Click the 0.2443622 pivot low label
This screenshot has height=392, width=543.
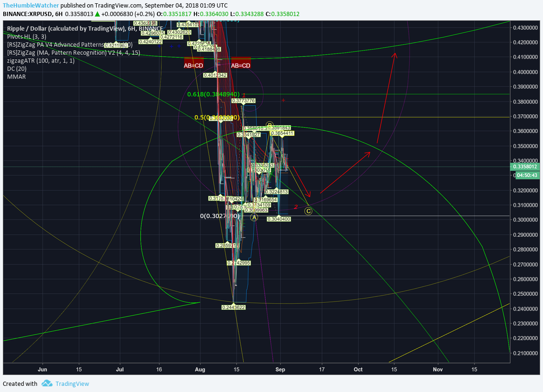tap(234, 307)
